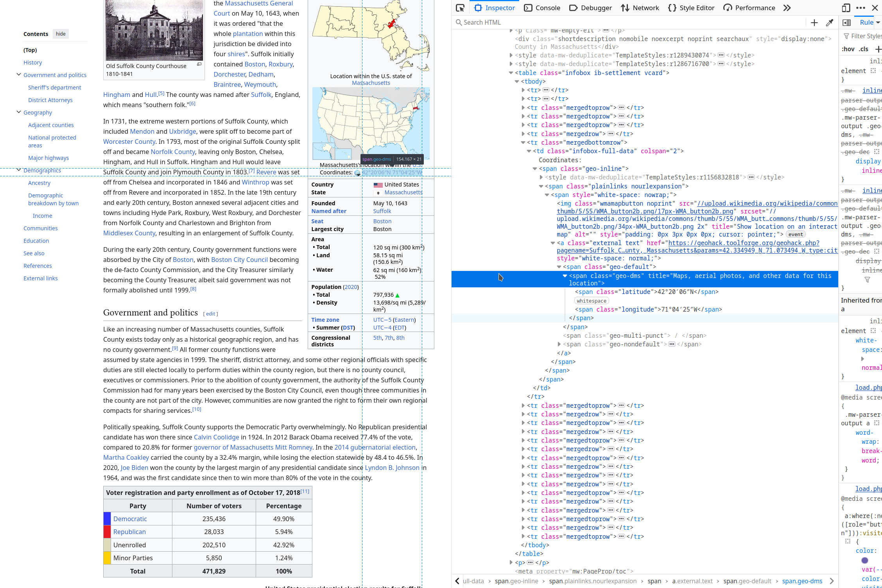Open devtools three-dot options menu
Image resolution: width=882 pixels, height=588 pixels.
[x=860, y=8]
